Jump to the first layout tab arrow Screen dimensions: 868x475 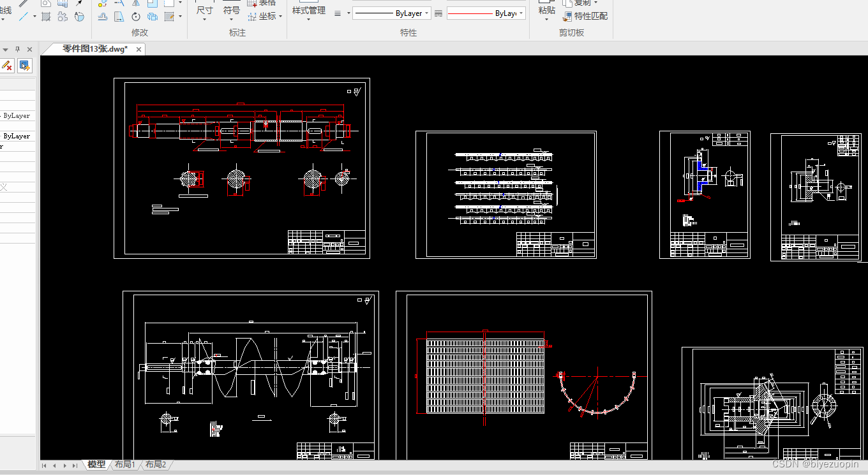coord(44,465)
